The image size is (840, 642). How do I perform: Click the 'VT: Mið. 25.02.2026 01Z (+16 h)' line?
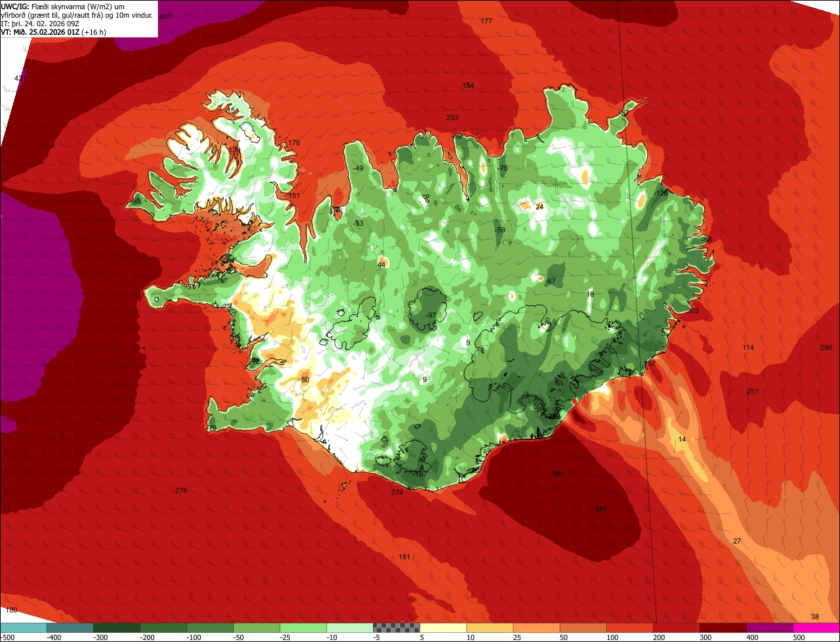click(54, 32)
